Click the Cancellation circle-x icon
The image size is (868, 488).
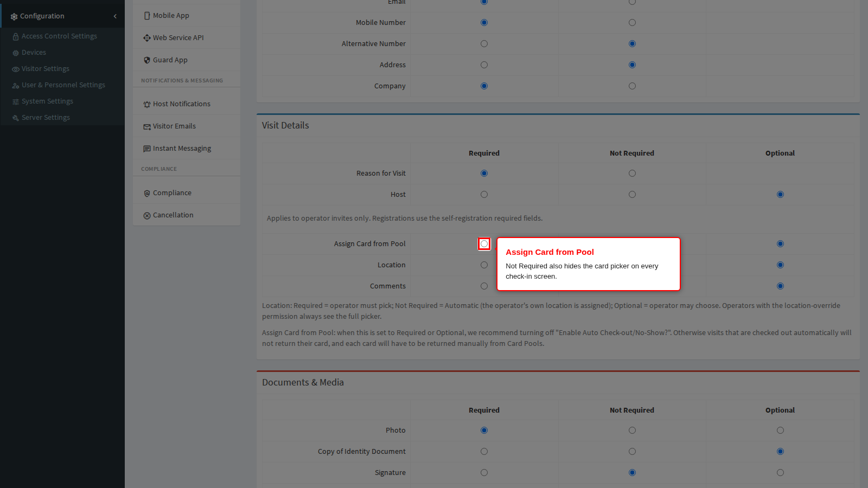tap(147, 215)
